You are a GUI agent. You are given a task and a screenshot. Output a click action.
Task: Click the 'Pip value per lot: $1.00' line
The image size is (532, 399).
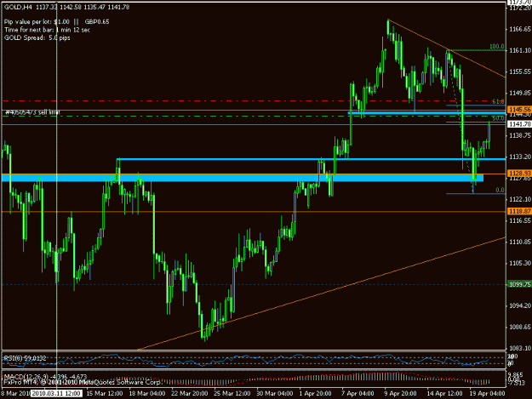pyautogui.click(x=37, y=22)
